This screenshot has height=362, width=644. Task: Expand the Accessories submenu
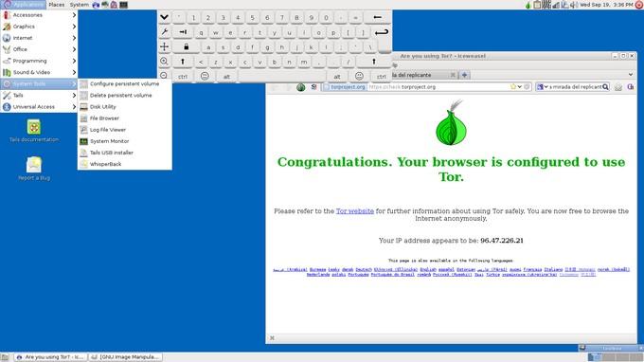click(x=39, y=15)
